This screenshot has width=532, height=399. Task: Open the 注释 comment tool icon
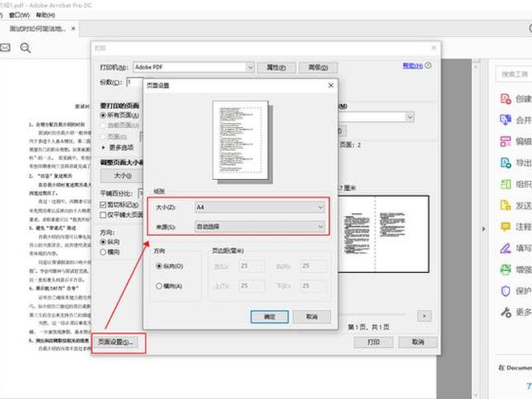click(x=505, y=227)
